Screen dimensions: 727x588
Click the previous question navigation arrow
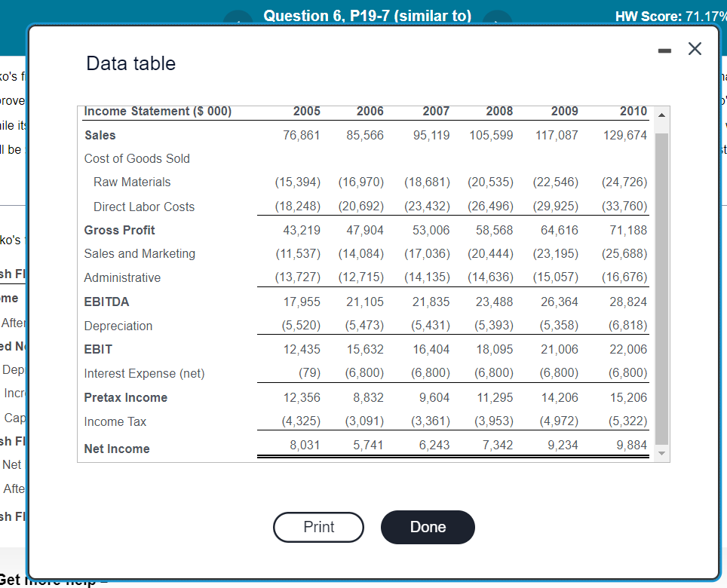(x=238, y=20)
